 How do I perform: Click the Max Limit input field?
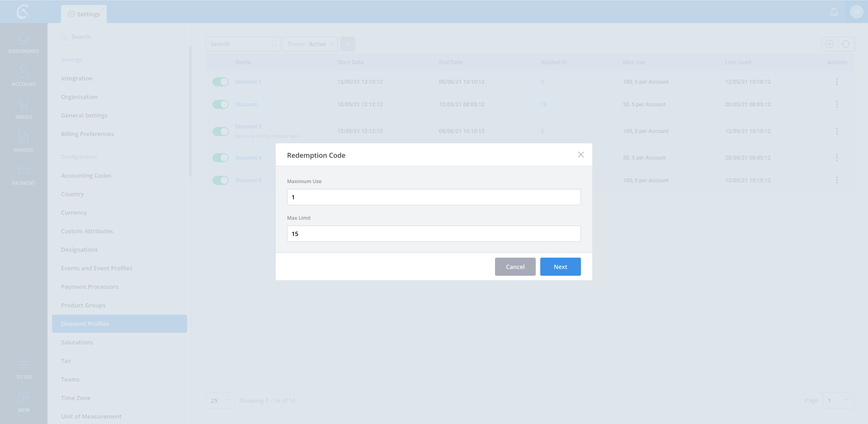coord(434,234)
